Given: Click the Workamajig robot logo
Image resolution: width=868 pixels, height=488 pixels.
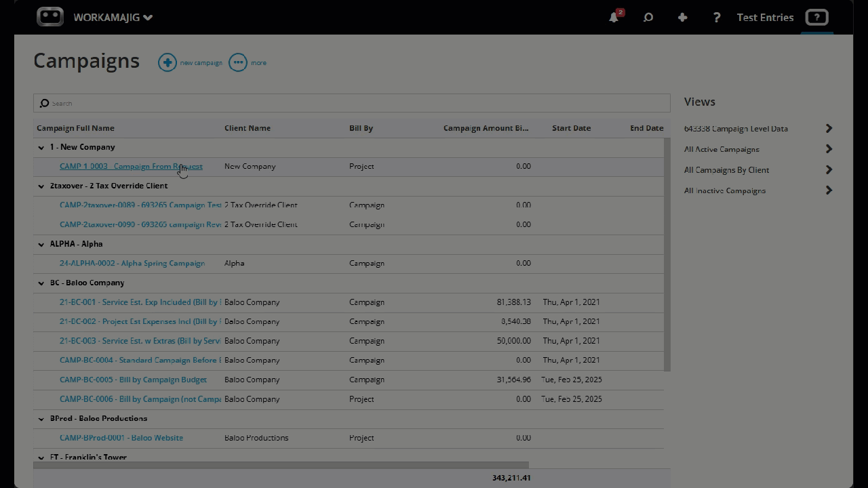Looking at the screenshot, I should (x=50, y=17).
